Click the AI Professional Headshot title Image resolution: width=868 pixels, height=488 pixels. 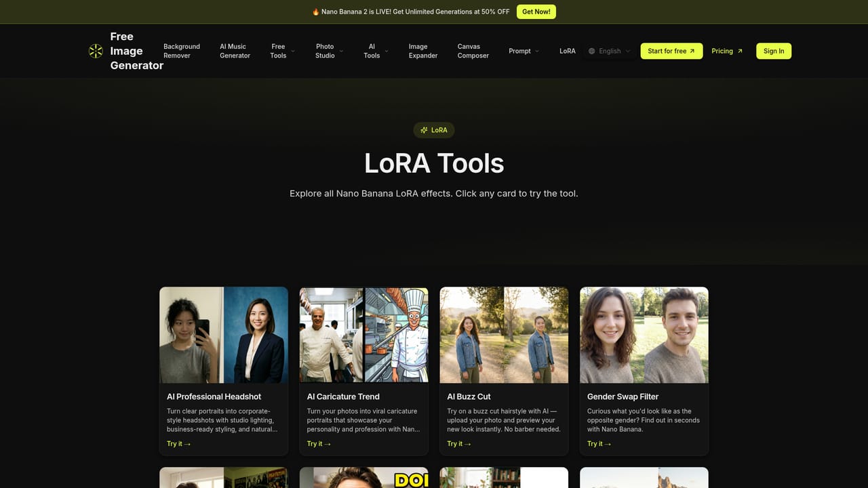[x=214, y=396]
